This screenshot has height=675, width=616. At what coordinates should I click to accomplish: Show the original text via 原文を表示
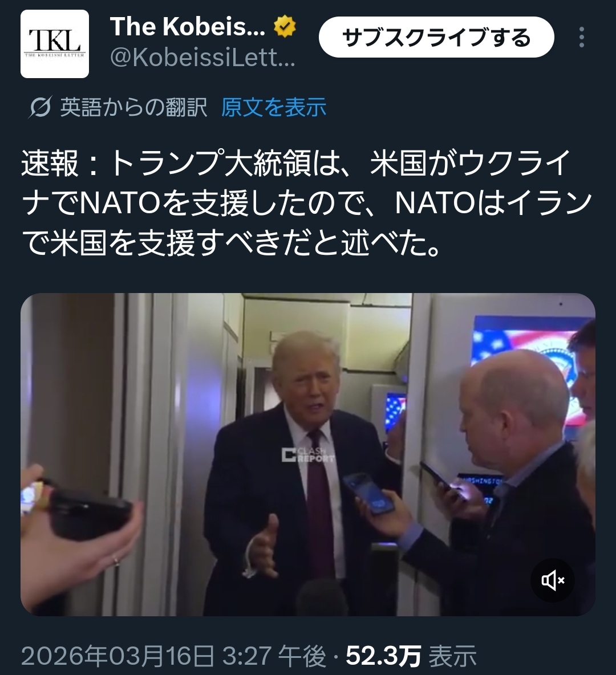[x=274, y=107]
